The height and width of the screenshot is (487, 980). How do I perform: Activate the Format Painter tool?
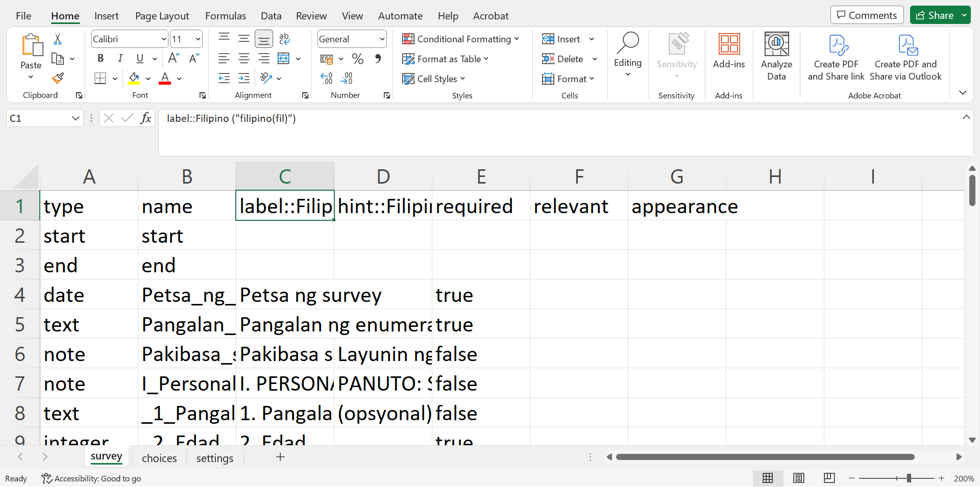tap(57, 78)
